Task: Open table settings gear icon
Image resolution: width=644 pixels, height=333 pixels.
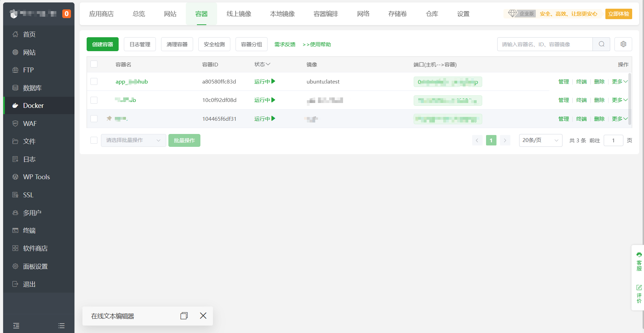Action: (623, 44)
